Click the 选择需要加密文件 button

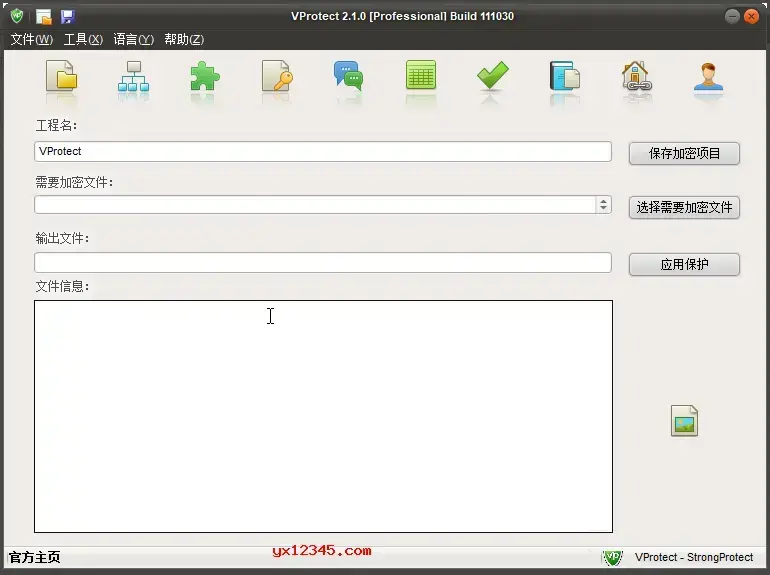684,207
